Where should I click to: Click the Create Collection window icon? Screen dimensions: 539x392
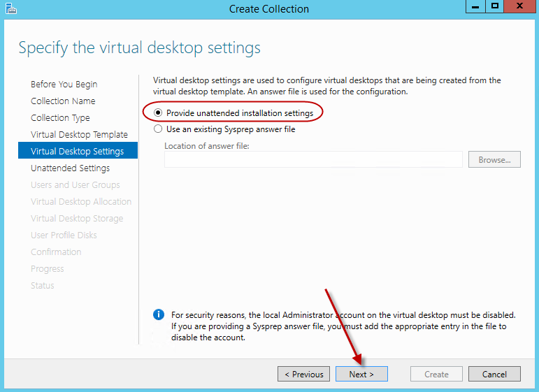pyautogui.click(x=10, y=9)
